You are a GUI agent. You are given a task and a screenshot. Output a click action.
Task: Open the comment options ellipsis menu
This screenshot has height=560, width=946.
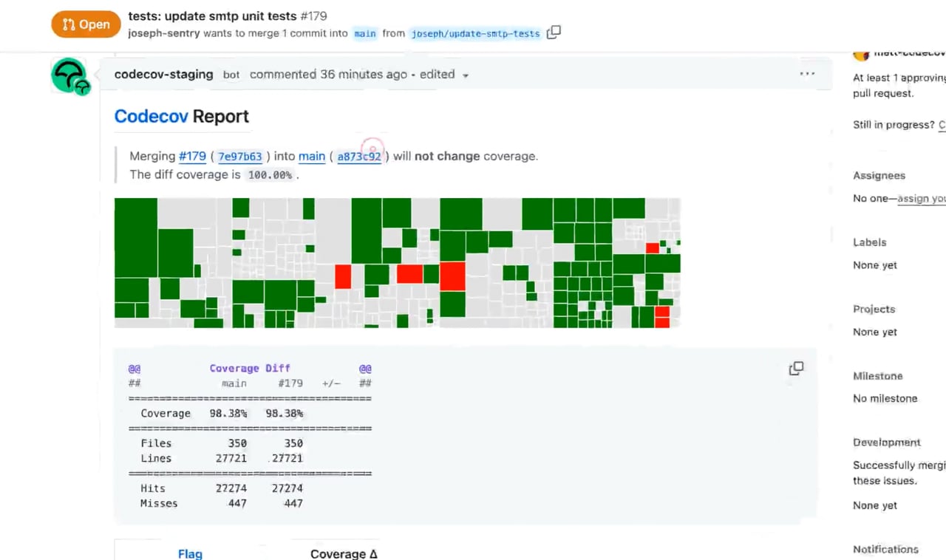click(x=807, y=74)
